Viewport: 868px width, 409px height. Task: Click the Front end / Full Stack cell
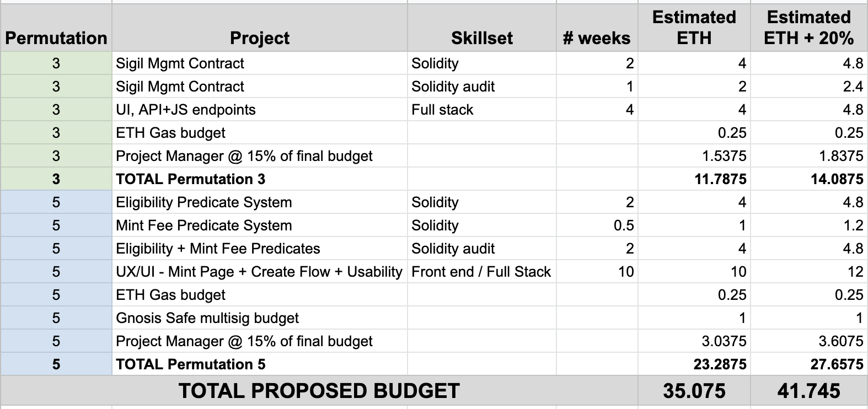point(481,272)
